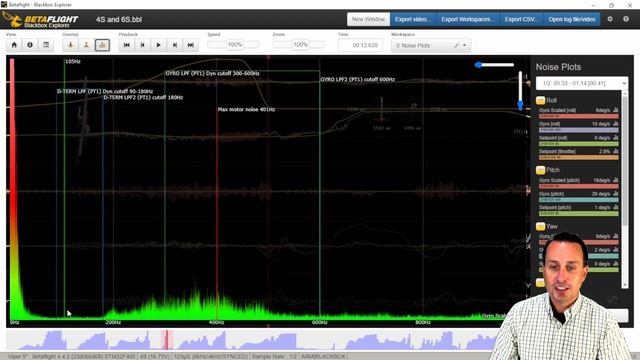640x360 pixels.
Task: Click the teal color bar under Gyro [pitch]
Action: [579, 200]
